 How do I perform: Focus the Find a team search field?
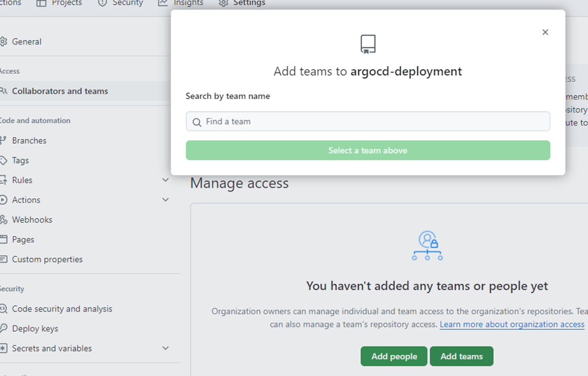click(375, 122)
